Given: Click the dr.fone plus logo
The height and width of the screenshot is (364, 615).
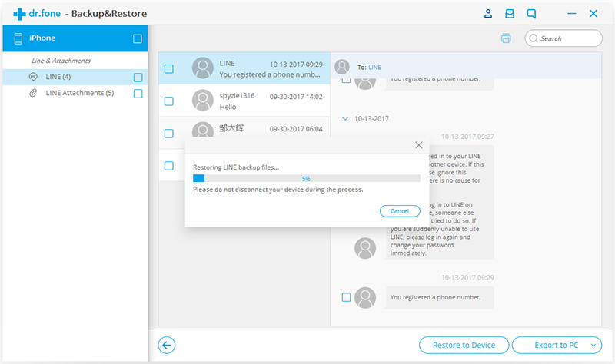Looking at the screenshot, I should pyautogui.click(x=19, y=14).
